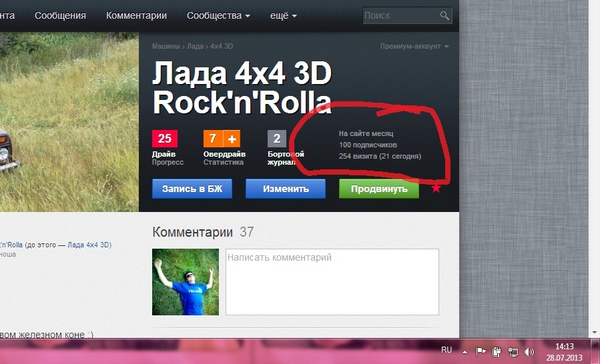Click the grey 2 Бортовой журнал badge

click(x=277, y=139)
